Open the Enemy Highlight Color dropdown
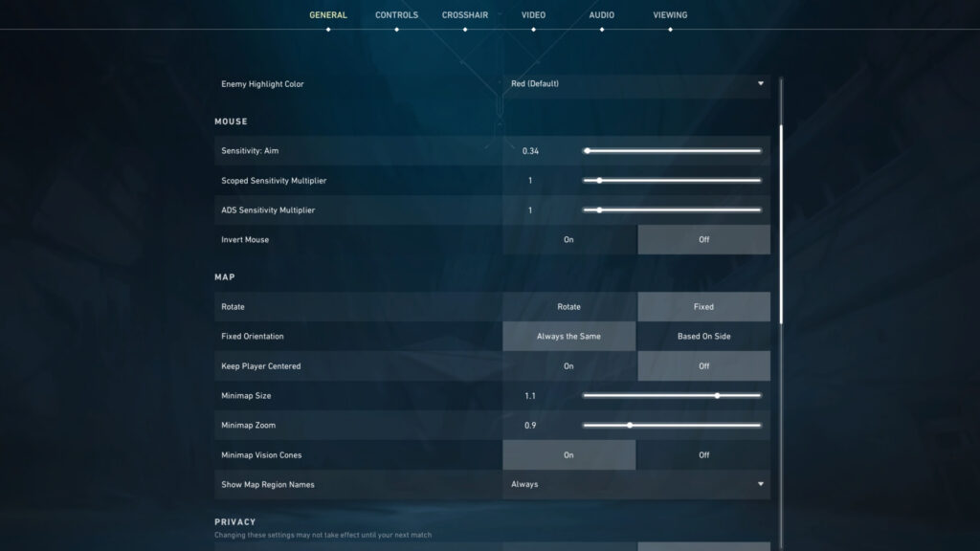This screenshot has width=980, height=551. [x=635, y=83]
